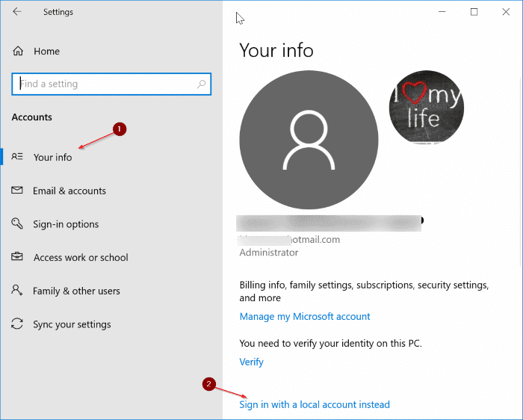Click Sign in with a local account instead
The height and width of the screenshot is (420, 523).
click(315, 404)
